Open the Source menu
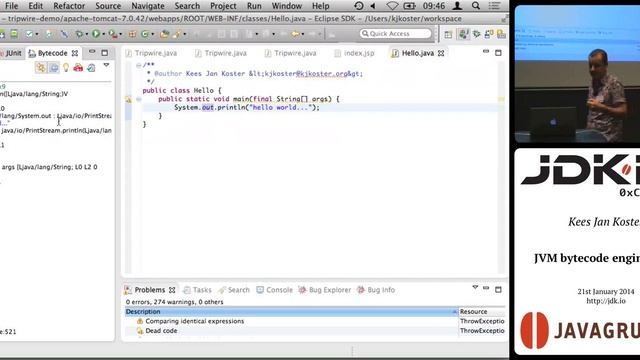 coord(108,6)
